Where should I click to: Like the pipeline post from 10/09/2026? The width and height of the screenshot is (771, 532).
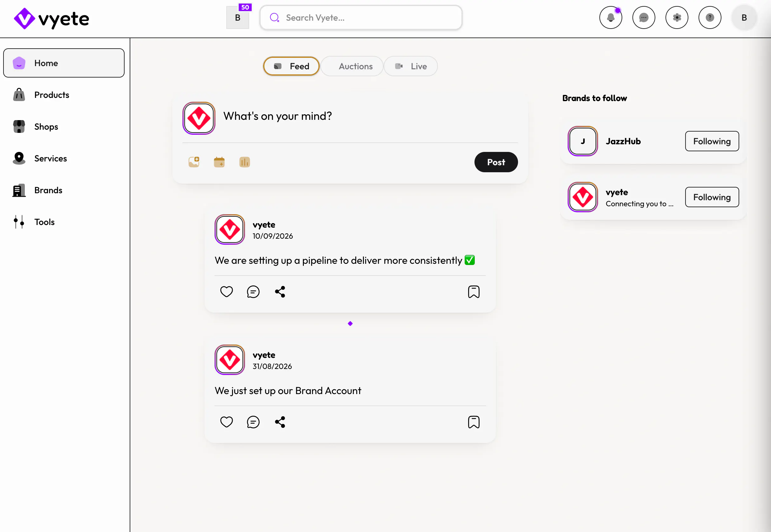point(227,292)
